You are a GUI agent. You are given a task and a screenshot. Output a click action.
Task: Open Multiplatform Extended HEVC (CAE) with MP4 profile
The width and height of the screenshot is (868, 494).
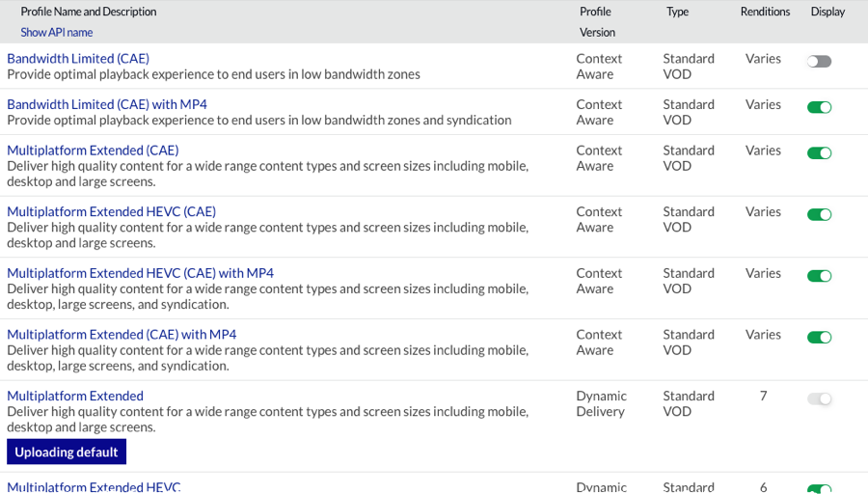click(140, 273)
